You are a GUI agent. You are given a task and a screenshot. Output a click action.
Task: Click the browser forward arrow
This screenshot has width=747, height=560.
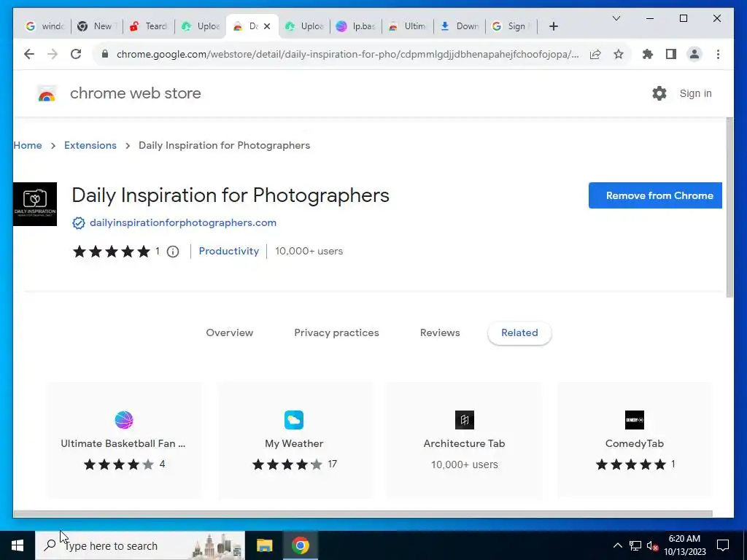(53, 54)
